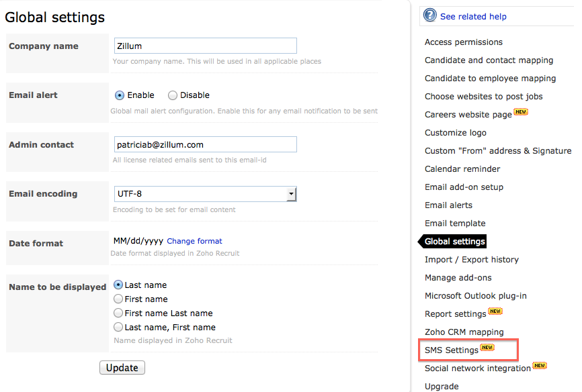Select Disable for email alert
The height and width of the screenshot is (392, 582).
point(173,95)
